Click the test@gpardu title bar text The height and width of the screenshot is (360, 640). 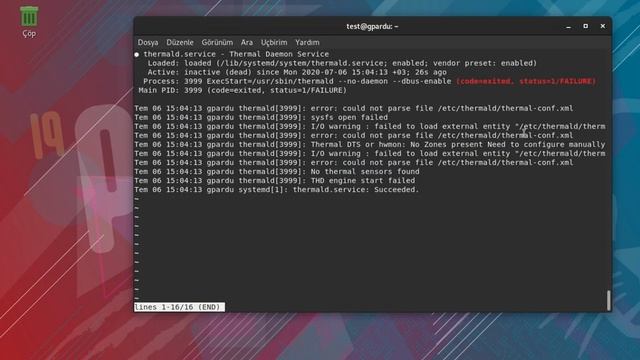[372, 27]
